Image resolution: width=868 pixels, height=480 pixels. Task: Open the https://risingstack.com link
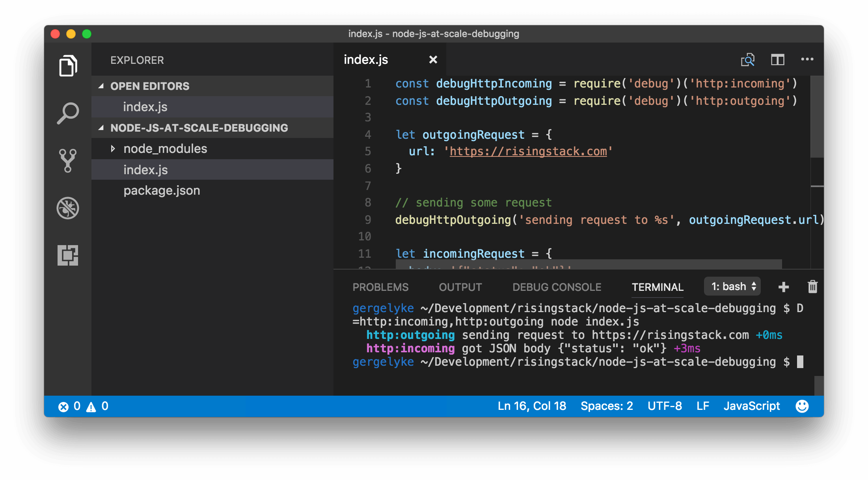click(x=528, y=151)
